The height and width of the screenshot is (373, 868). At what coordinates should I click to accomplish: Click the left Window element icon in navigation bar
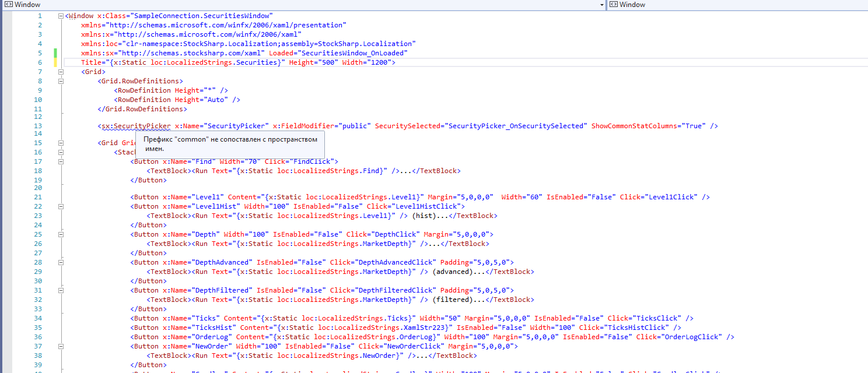pyautogui.click(x=9, y=5)
